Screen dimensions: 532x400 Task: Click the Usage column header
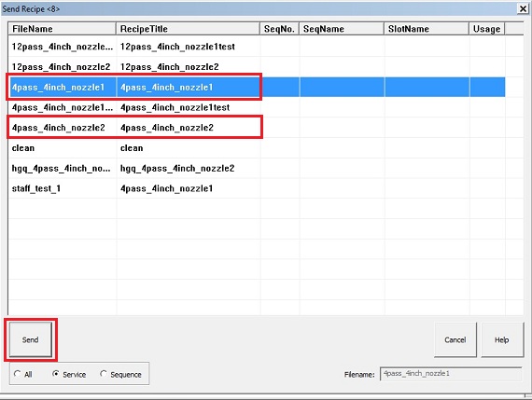point(487,29)
